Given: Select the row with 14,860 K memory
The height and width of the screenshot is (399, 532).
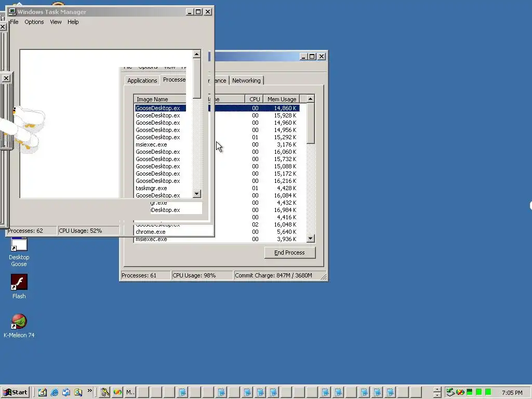Looking at the screenshot, I should point(217,108).
